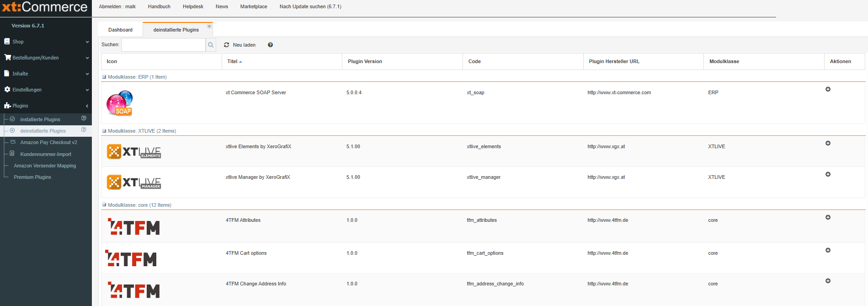Screen dimensions: 868x306
Task: Install xt:Commerce SOAP Server via plus icon
Action: (x=828, y=89)
